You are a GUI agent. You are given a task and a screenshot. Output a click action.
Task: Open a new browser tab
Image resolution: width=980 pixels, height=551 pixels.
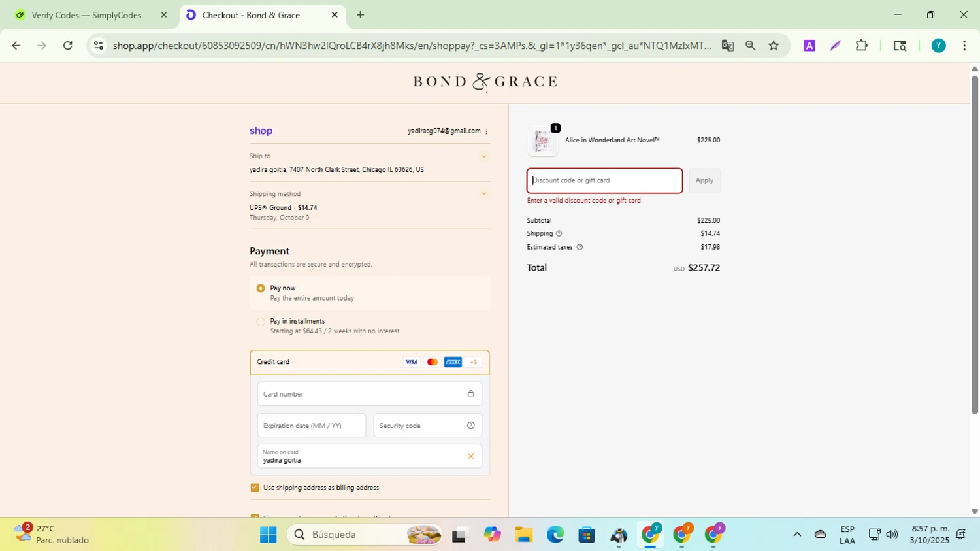point(360,15)
